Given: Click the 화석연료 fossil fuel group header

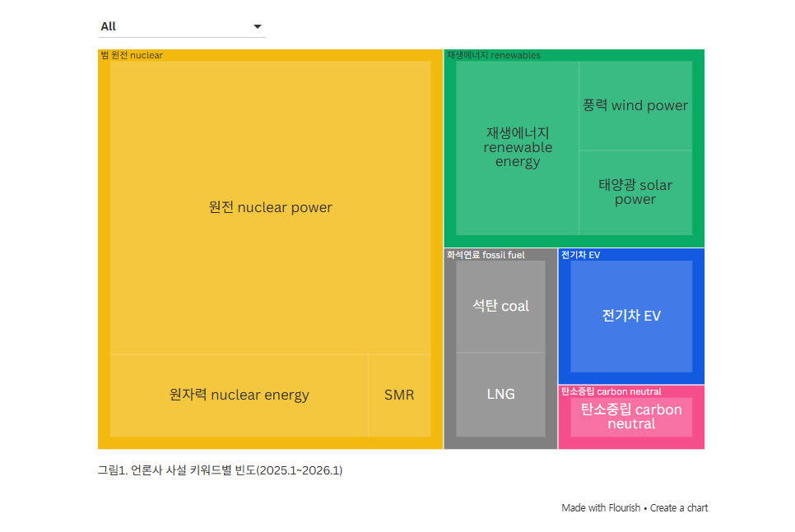Looking at the screenshot, I should (486, 255).
